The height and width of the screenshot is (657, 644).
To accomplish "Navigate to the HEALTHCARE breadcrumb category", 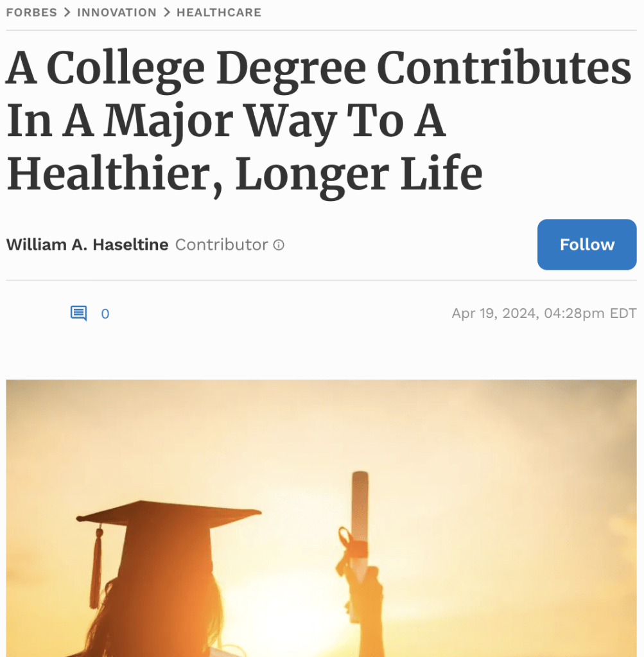I will [x=219, y=12].
